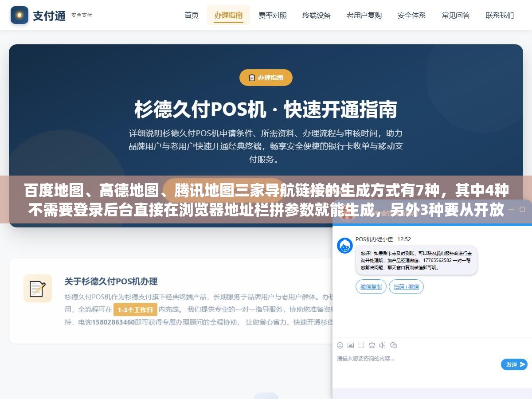The image size is (532, 399).
Task: Focus the 请输入您要咨询的内容 input box
Action: pyautogui.click(x=417, y=366)
